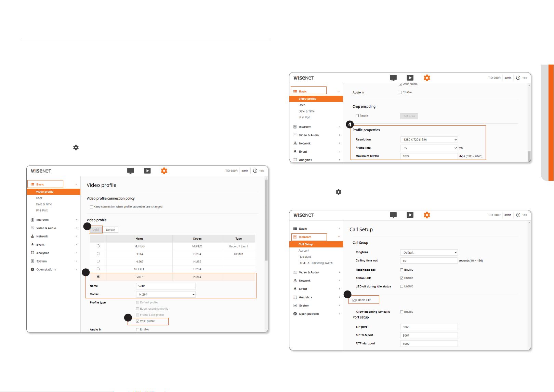Click Basic list icon in Call Setup window
This screenshot has width=554, height=392.
click(295, 229)
